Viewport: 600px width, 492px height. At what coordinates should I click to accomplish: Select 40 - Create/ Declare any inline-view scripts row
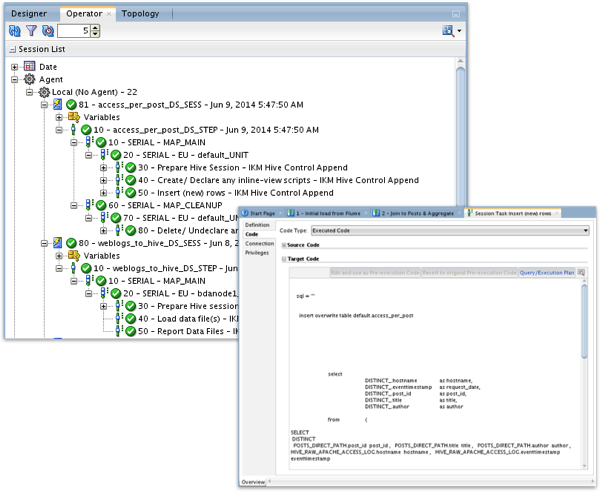tap(279, 180)
